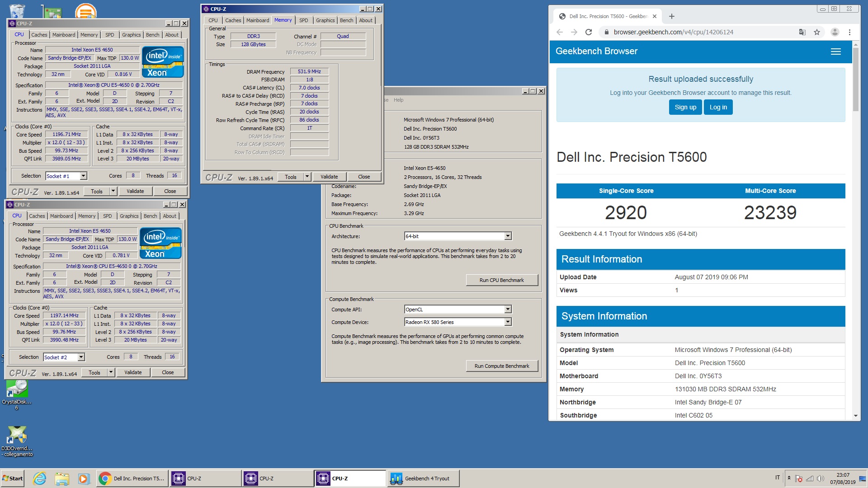This screenshot has height=488, width=868.
Task: Open About tab in Socket #2 CPU-Z
Action: (170, 216)
